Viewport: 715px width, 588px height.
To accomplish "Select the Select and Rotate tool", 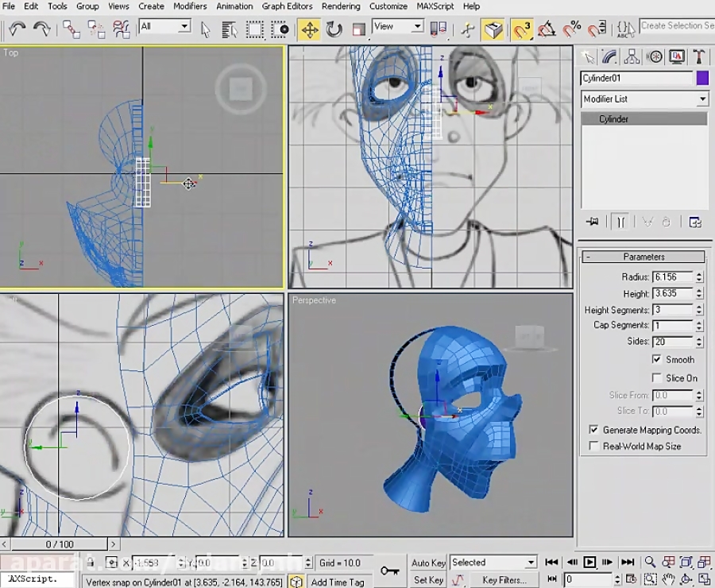I will [333, 27].
